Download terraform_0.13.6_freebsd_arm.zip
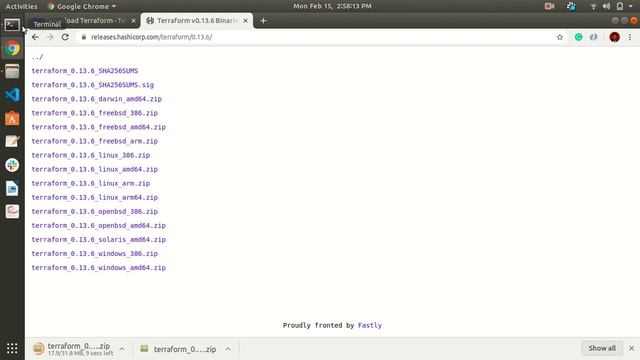The image size is (640, 360). pyautogui.click(x=95, y=141)
